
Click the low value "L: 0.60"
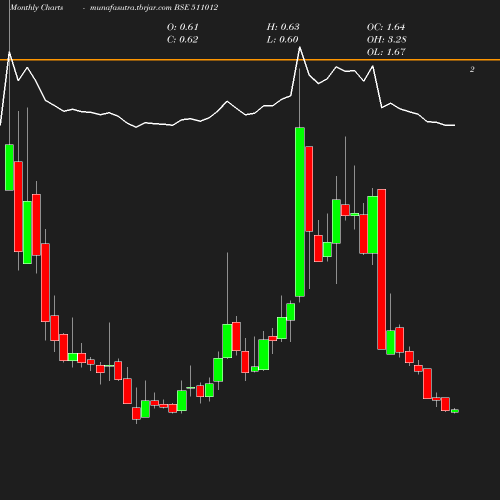coord(282,39)
